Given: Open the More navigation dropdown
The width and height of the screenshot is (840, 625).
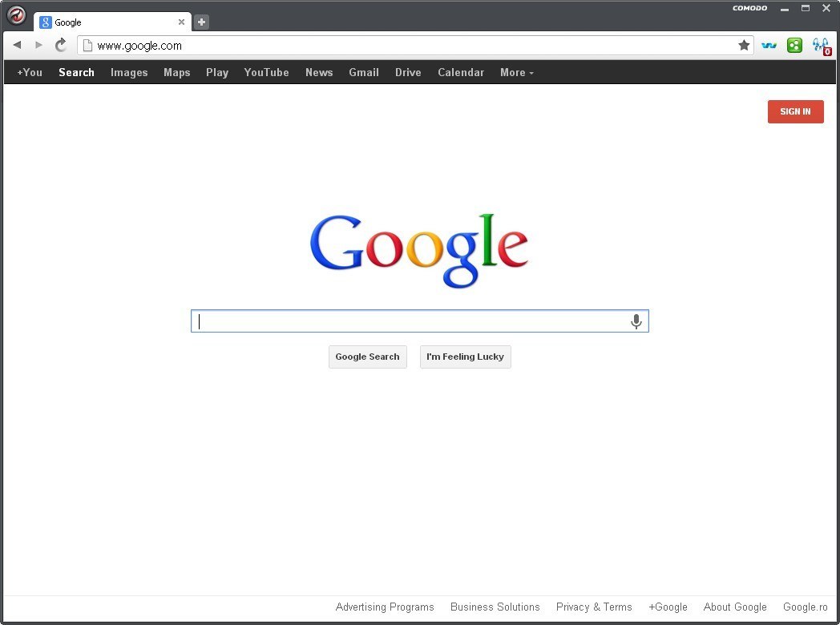Looking at the screenshot, I should click(x=516, y=72).
